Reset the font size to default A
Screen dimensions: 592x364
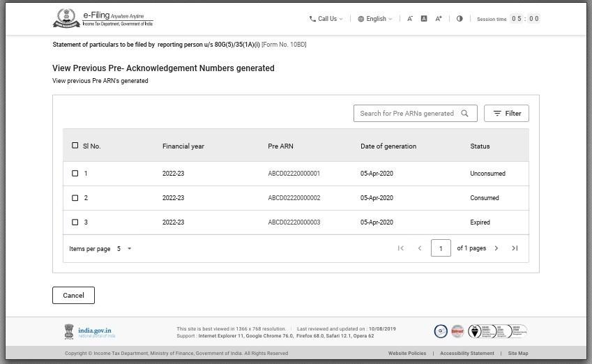424,19
